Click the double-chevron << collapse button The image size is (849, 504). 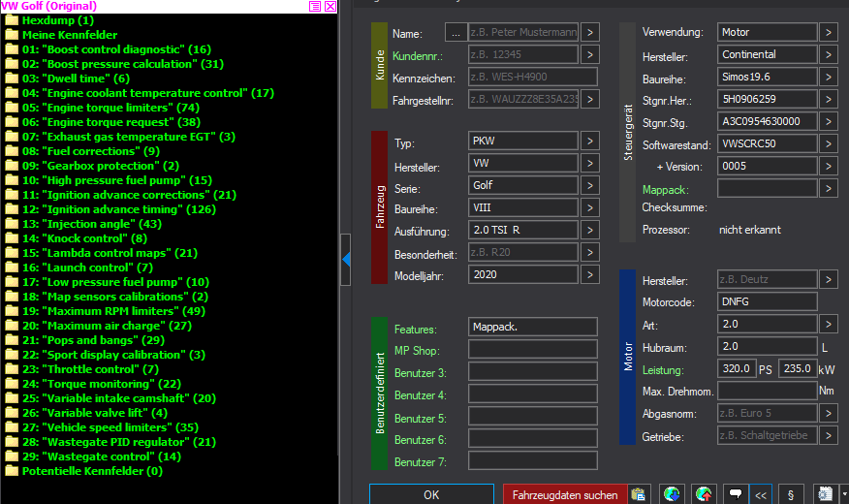(761, 494)
